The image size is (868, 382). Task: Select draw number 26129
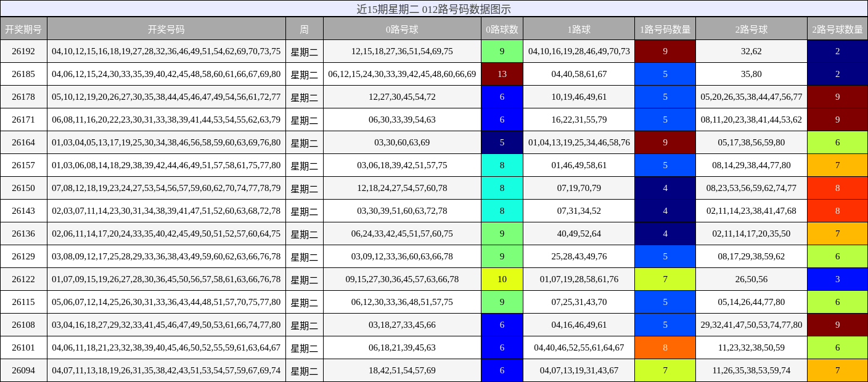(x=23, y=256)
